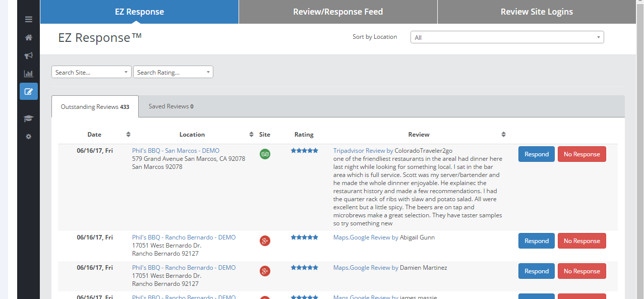644x299 pixels.
Task: Open the Search Site dropdown
Action: (91, 72)
